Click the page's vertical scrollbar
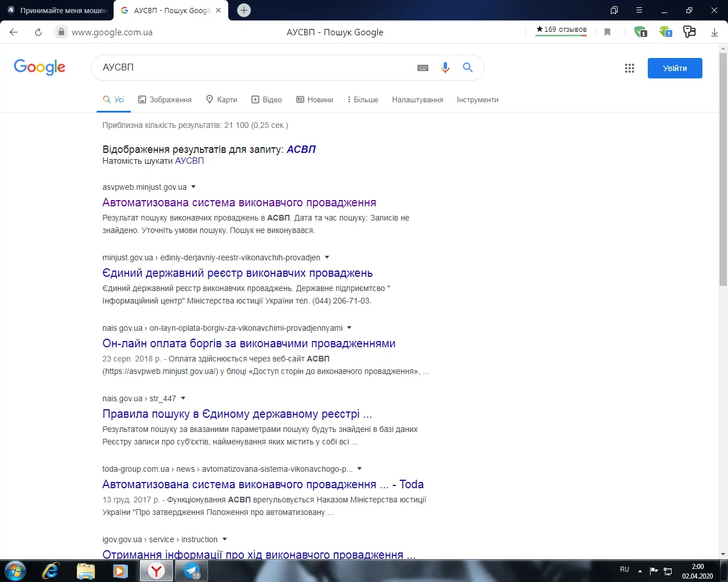Image resolution: width=728 pixels, height=582 pixels. 723,171
